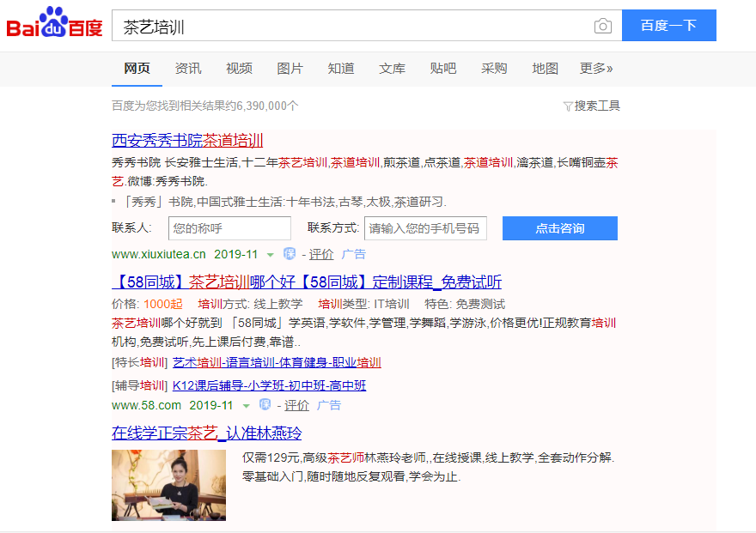Click guarantee badge icon on 58.com result
The height and width of the screenshot is (533, 756).
(x=265, y=404)
